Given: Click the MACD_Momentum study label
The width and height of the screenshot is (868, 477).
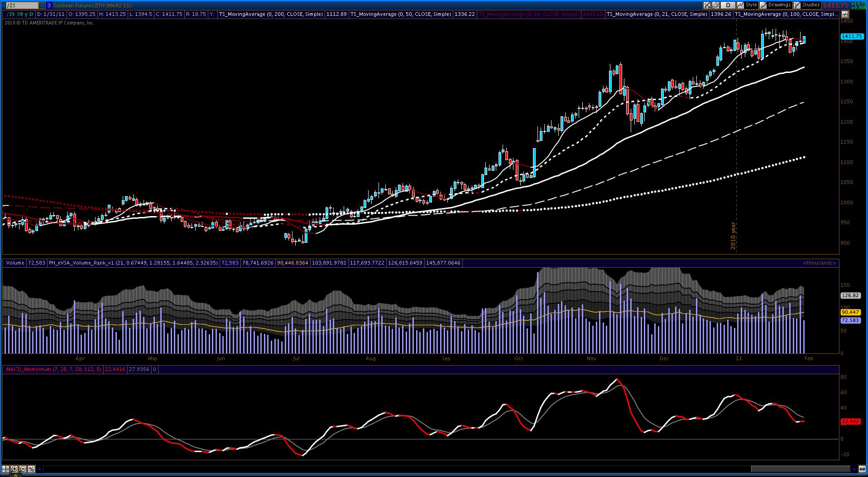Looking at the screenshot, I should click(x=53, y=369).
